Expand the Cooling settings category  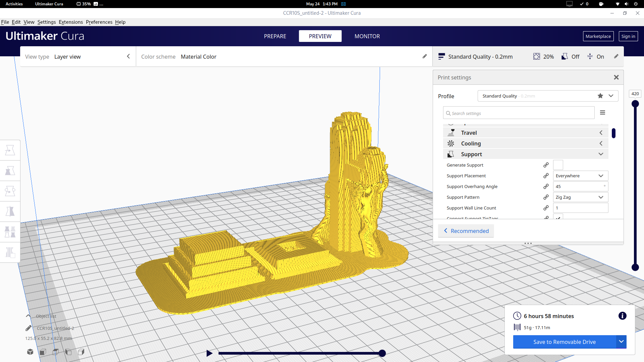point(526,143)
